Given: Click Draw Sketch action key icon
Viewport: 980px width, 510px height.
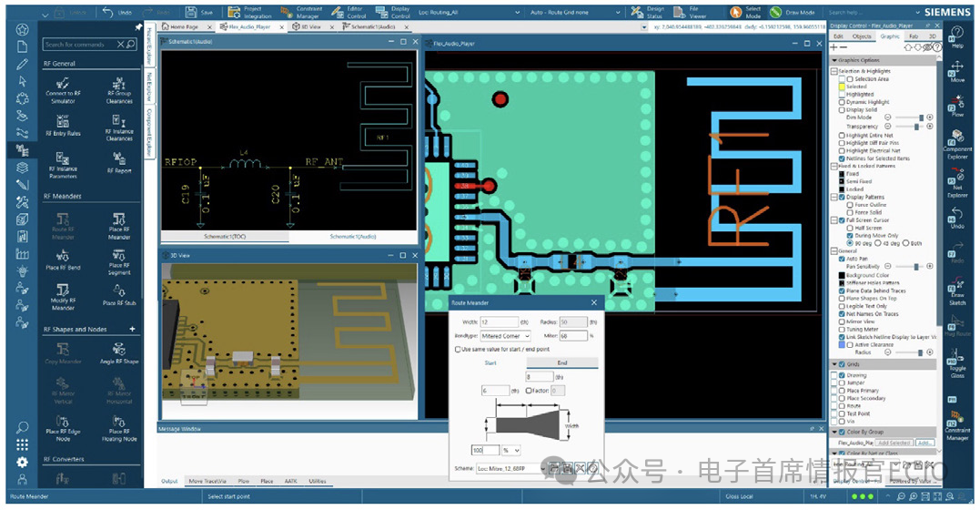Looking at the screenshot, I should [x=957, y=291].
